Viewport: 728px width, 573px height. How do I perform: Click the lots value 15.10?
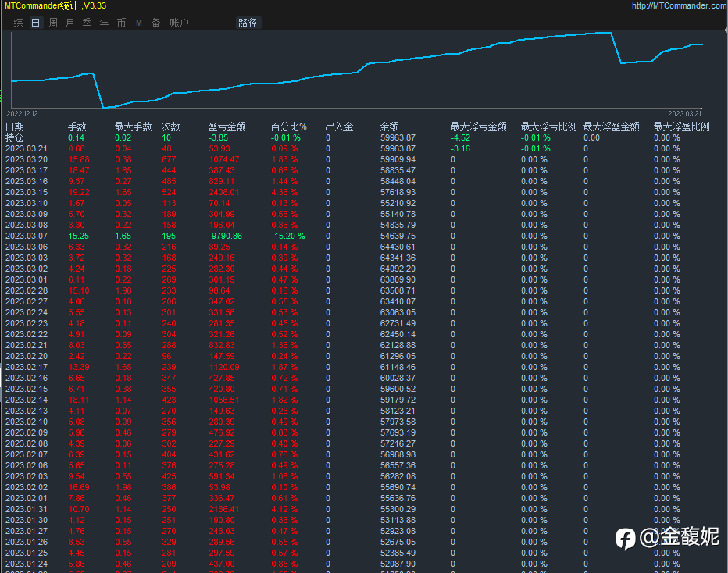pos(79,291)
